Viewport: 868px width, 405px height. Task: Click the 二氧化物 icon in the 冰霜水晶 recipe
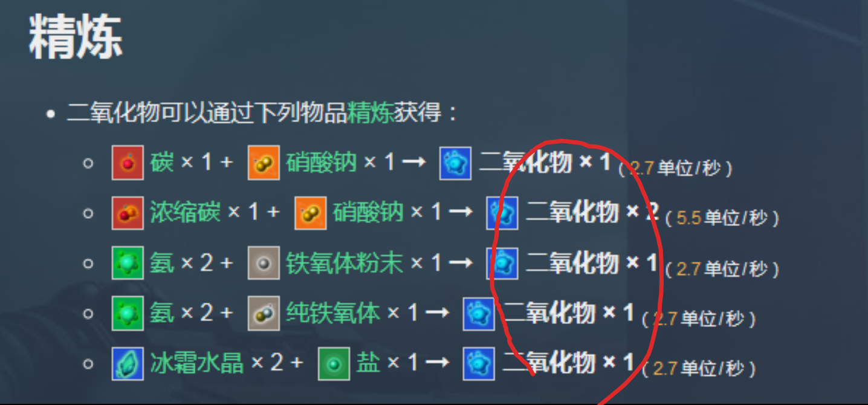(x=479, y=363)
